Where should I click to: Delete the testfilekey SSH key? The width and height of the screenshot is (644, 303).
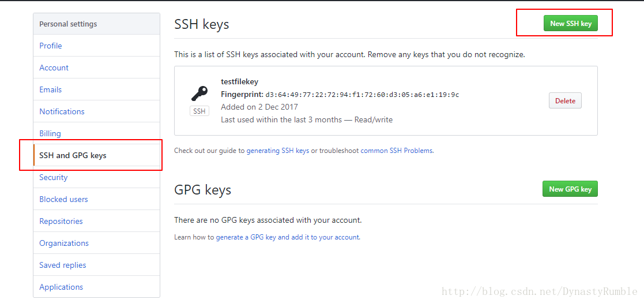(x=565, y=101)
